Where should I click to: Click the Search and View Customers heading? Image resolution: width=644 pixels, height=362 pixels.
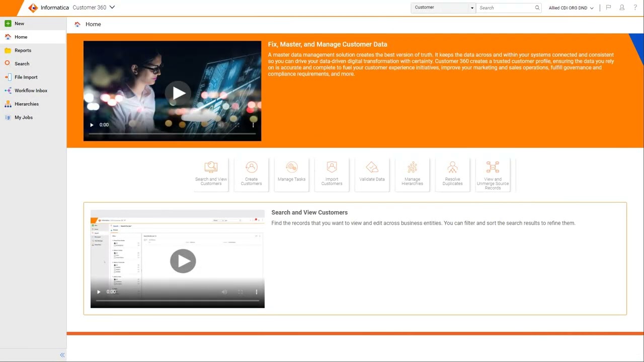pos(309,212)
